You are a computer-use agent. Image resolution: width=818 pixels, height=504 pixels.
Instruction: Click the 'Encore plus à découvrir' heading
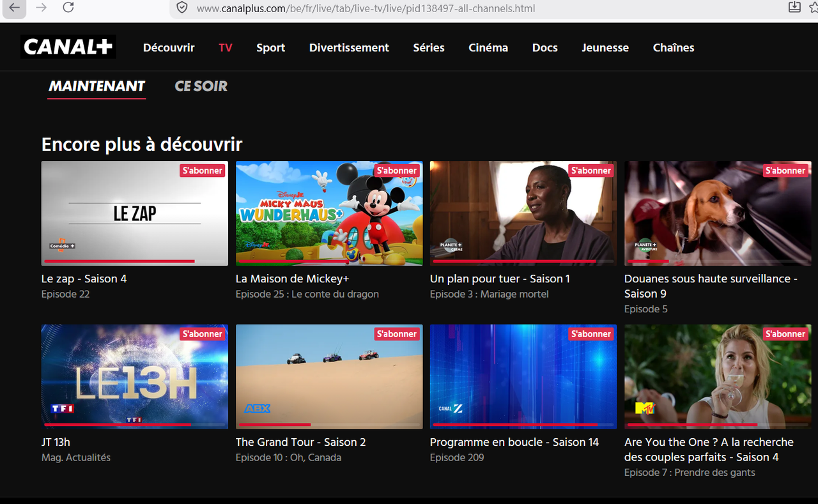pyautogui.click(x=142, y=144)
